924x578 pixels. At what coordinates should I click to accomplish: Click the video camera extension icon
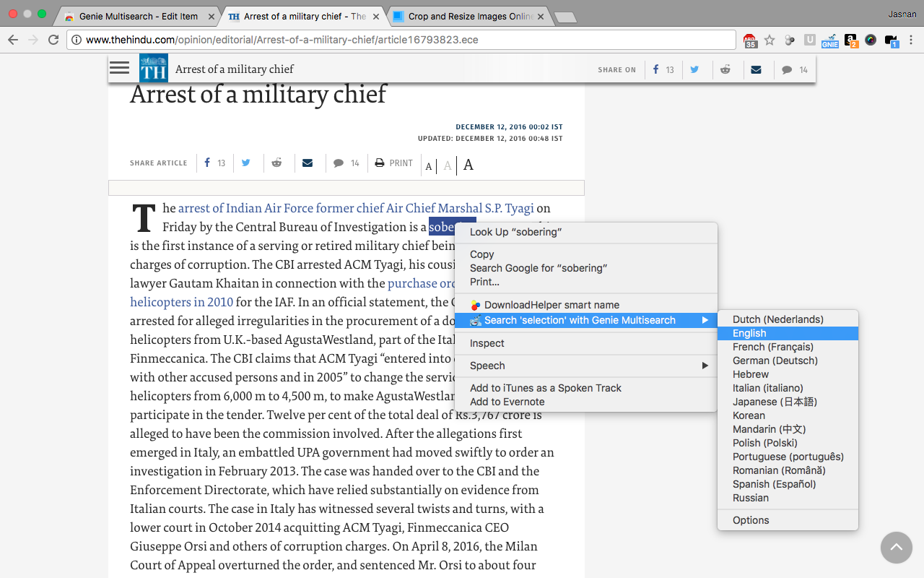tap(892, 40)
